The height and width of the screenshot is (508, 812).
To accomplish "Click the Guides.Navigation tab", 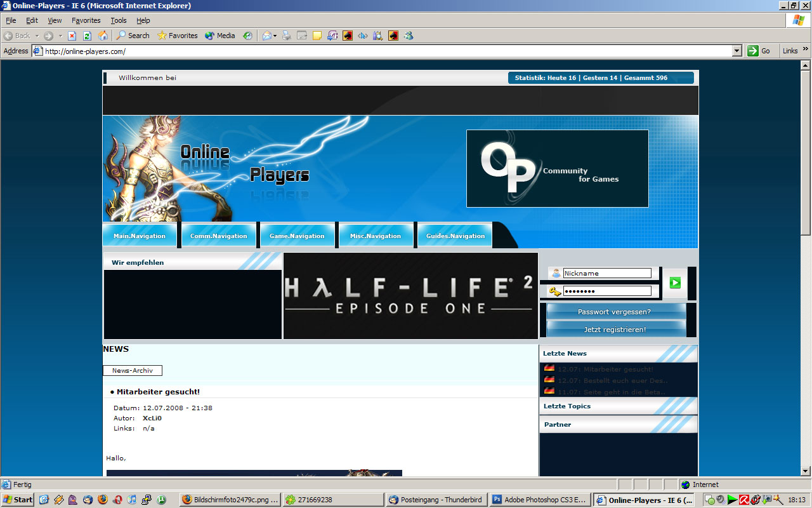I will (455, 236).
